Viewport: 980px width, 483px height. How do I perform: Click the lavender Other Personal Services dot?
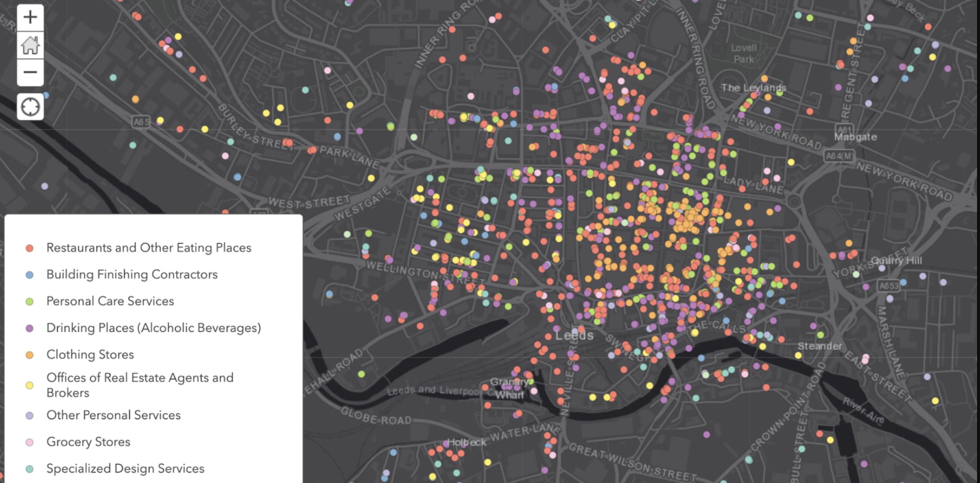pyautogui.click(x=29, y=415)
